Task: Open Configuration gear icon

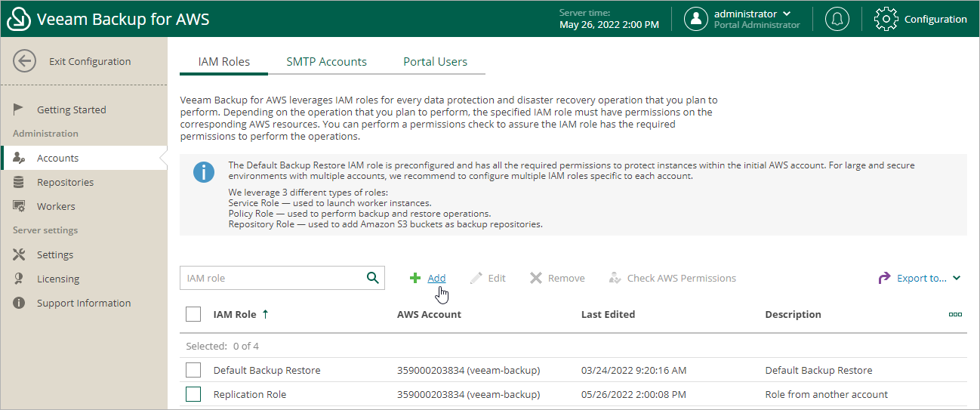Action: (886, 19)
